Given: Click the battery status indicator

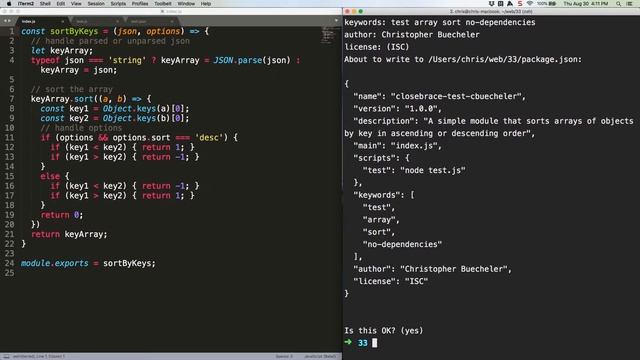Looking at the screenshot, I should click(547, 4).
